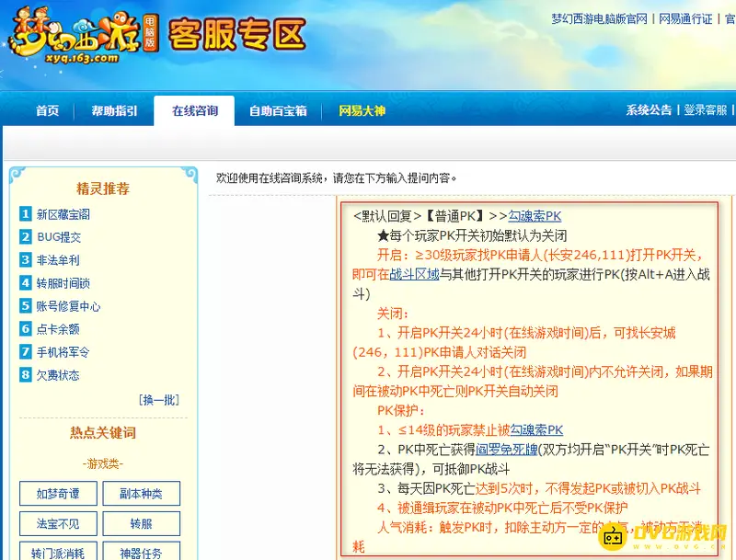Screen dimensions: 736x560
Task: Open recommended item 欠费状态
Action: click(x=58, y=375)
